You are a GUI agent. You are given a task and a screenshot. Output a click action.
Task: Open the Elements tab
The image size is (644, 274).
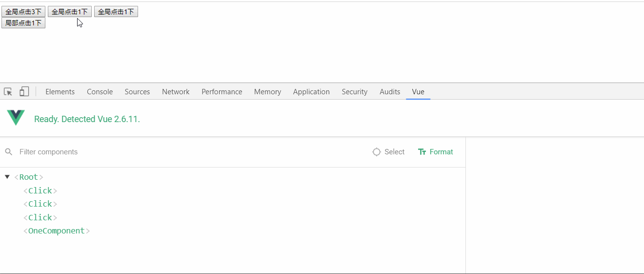[60, 92]
